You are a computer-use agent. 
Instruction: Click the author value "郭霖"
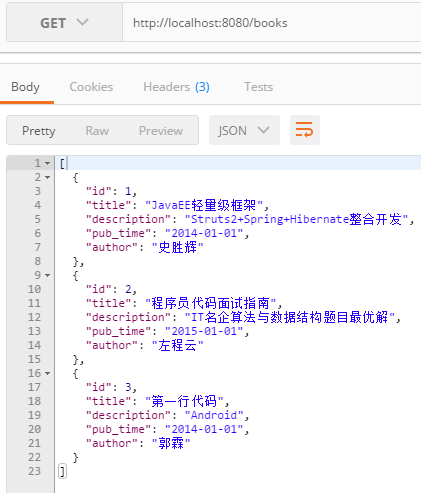pyautogui.click(x=171, y=443)
